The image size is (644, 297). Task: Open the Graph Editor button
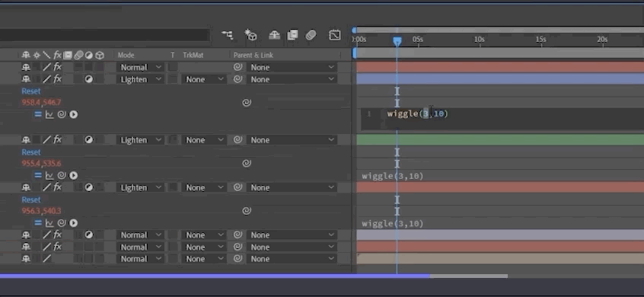pyautogui.click(x=335, y=35)
